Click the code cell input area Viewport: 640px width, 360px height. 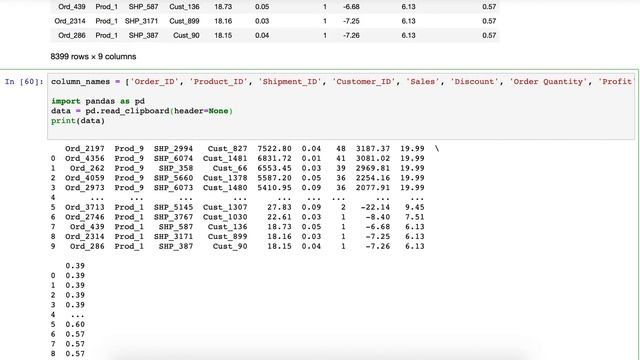coord(341,106)
